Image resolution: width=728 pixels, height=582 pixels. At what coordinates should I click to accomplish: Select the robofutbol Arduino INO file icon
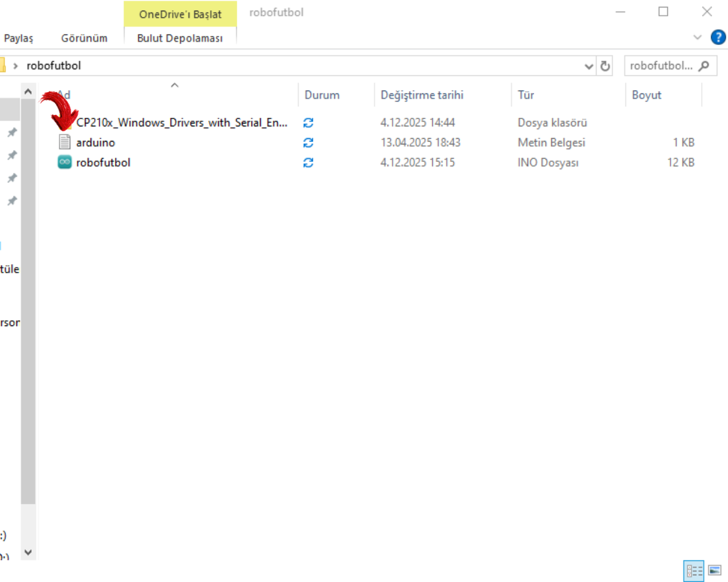[65, 162]
